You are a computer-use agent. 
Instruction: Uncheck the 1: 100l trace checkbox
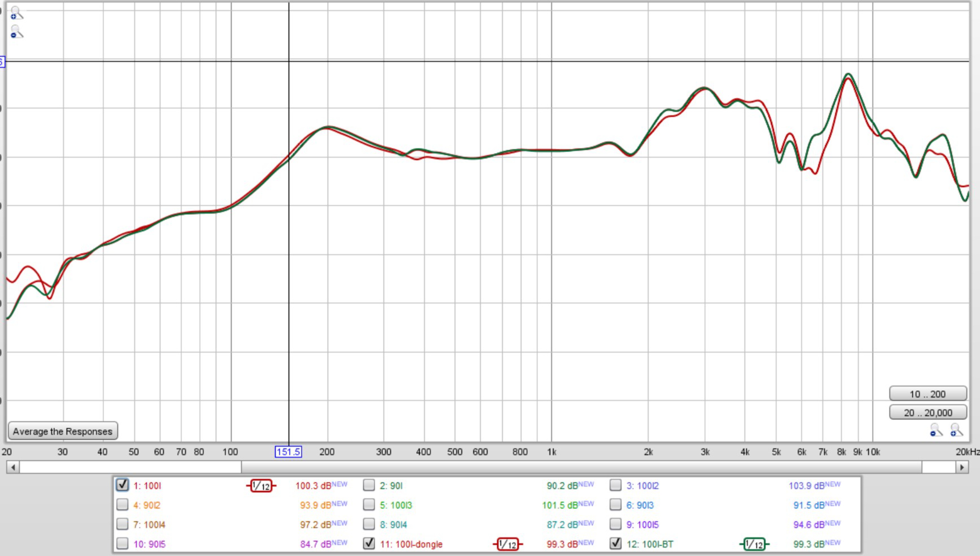(122, 485)
